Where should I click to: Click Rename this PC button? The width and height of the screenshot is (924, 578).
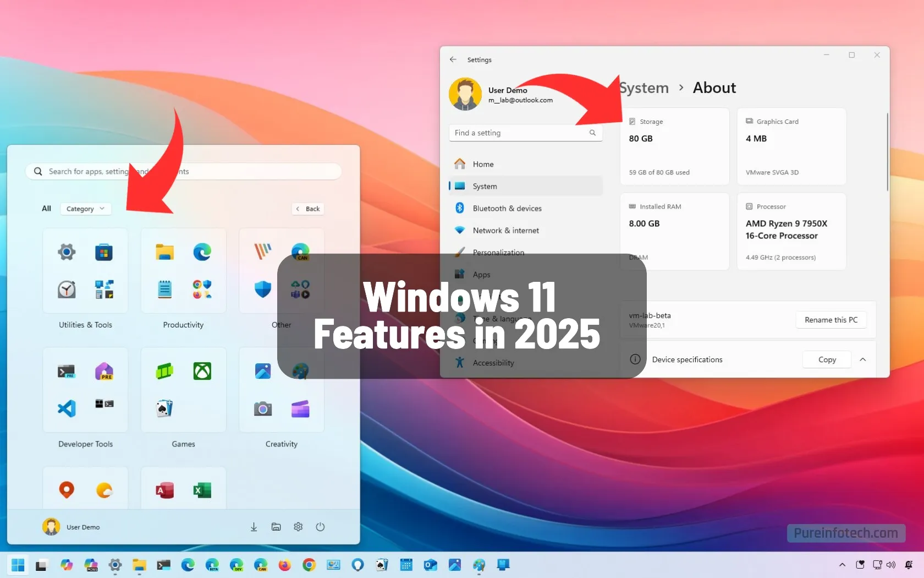(831, 320)
